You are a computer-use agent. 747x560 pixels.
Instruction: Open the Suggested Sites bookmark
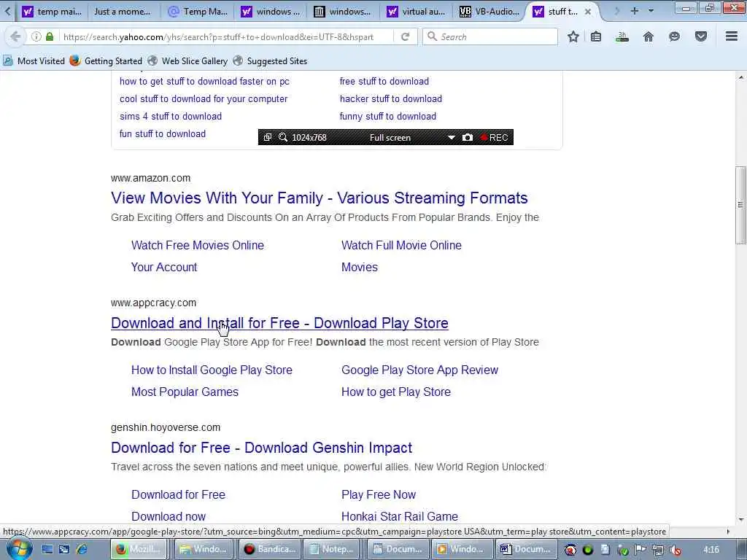(x=270, y=61)
